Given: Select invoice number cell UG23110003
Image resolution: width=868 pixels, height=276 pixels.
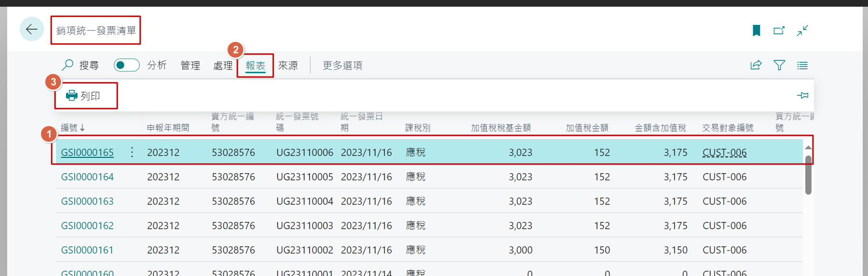Looking at the screenshot, I should [x=305, y=226].
